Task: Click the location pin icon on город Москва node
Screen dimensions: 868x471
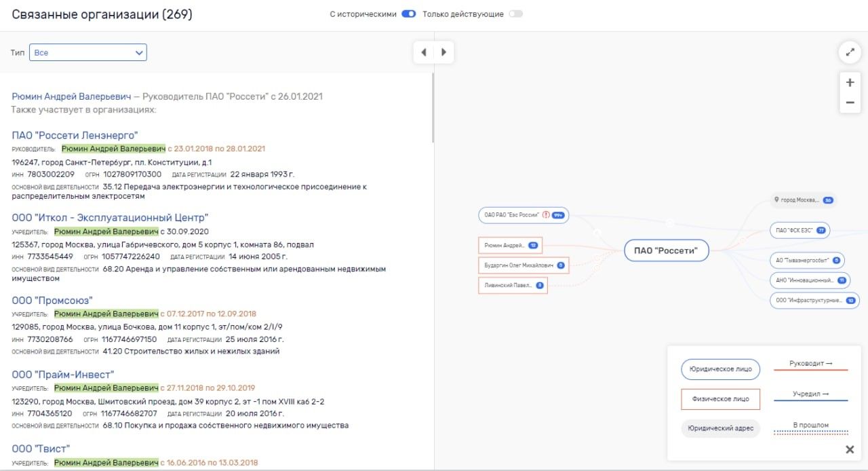Action: 777,200
